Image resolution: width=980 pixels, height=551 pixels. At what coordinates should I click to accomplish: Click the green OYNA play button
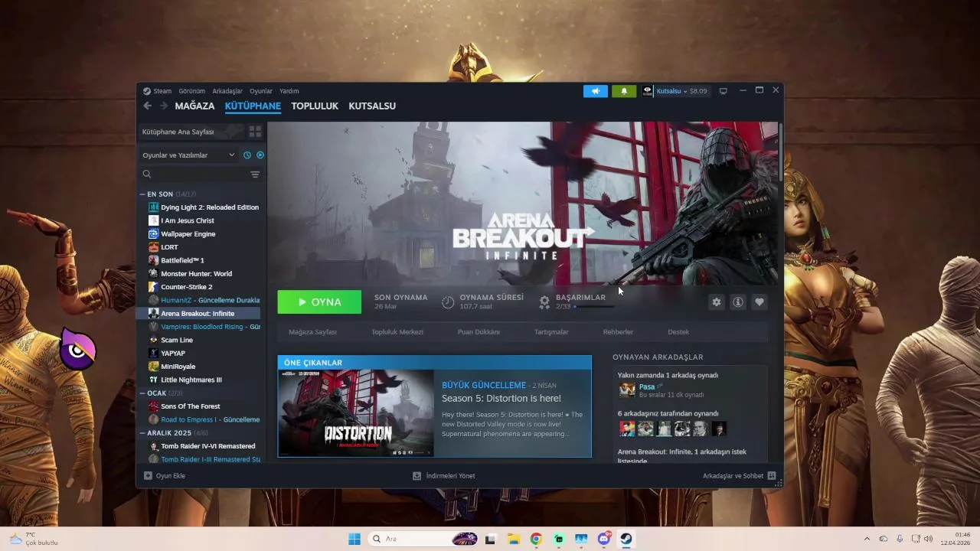point(319,302)
